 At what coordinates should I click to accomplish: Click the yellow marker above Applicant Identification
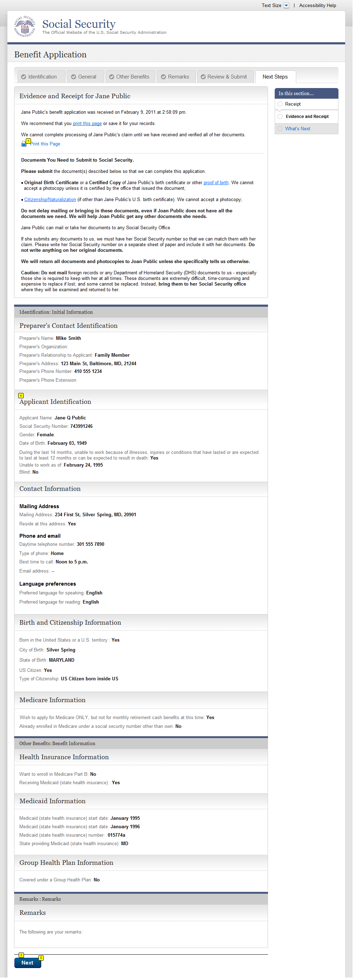[21, 396]
